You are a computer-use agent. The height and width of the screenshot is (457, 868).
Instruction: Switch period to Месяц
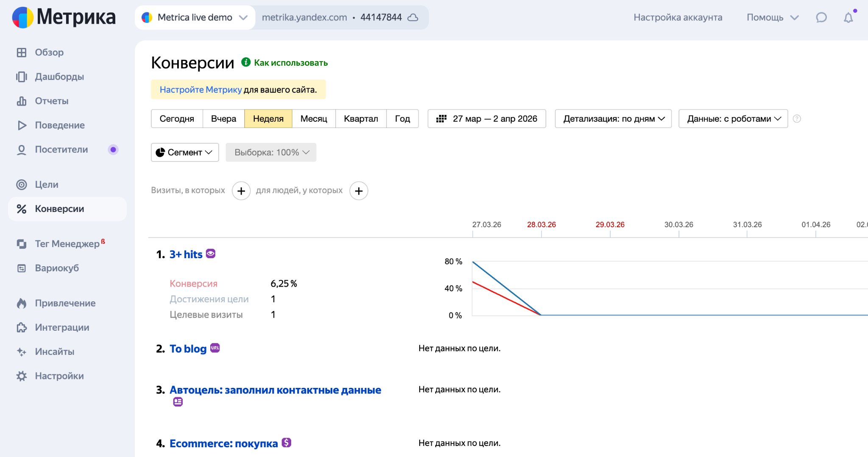click(x=314, y=119)
